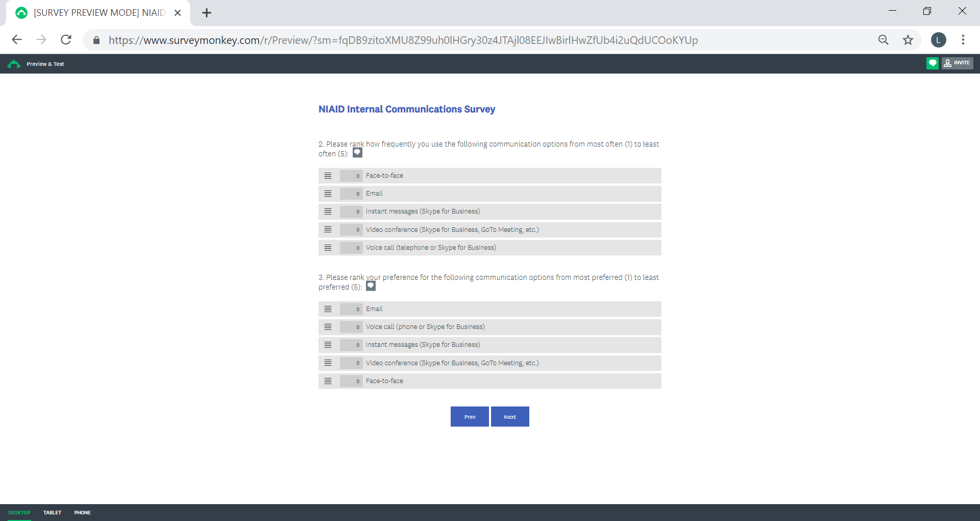Click the green feedback chat icon
The width and height of the screenshot is (980, 521).
[x=932, y=63]
